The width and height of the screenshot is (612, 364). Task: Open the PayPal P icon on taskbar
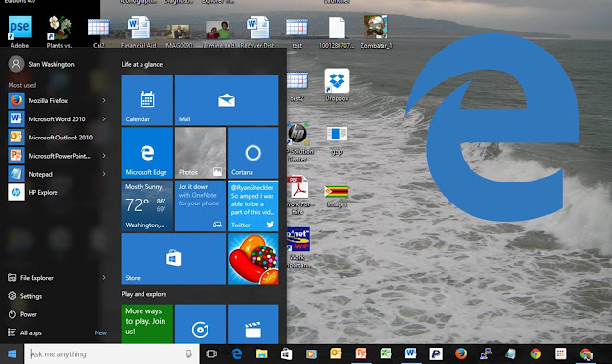tap(436, 353)
